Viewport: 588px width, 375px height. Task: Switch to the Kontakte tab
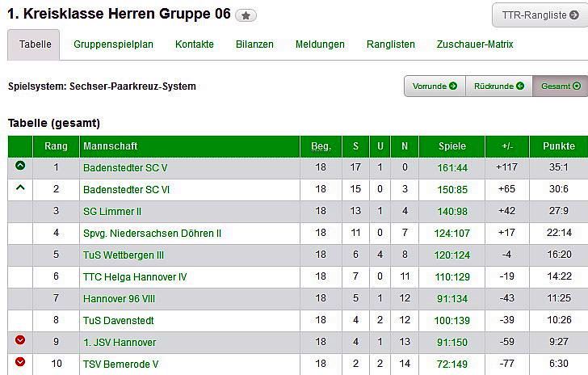point(195,44)
